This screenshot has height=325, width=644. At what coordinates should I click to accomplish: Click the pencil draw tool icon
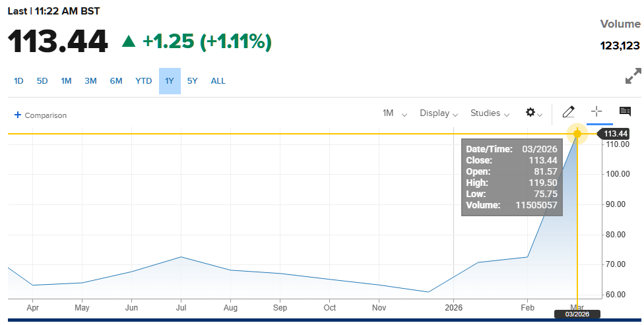click(x=568, y=112)
